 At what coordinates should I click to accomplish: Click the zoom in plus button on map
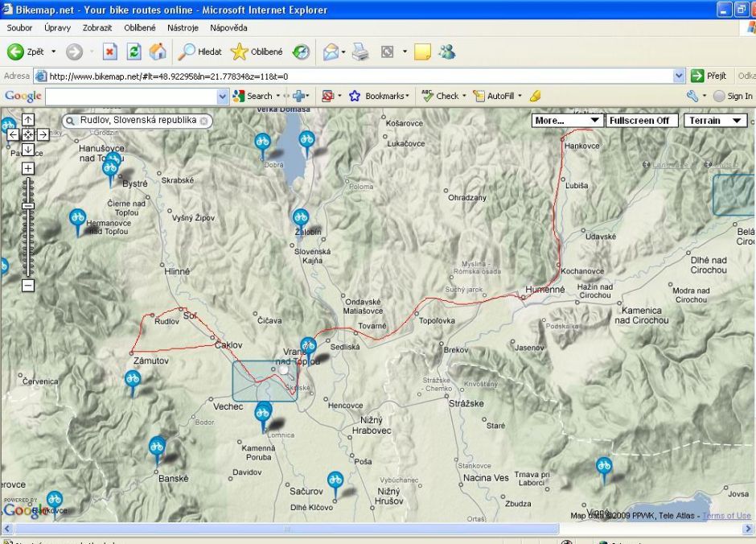[x=28, y=168]
